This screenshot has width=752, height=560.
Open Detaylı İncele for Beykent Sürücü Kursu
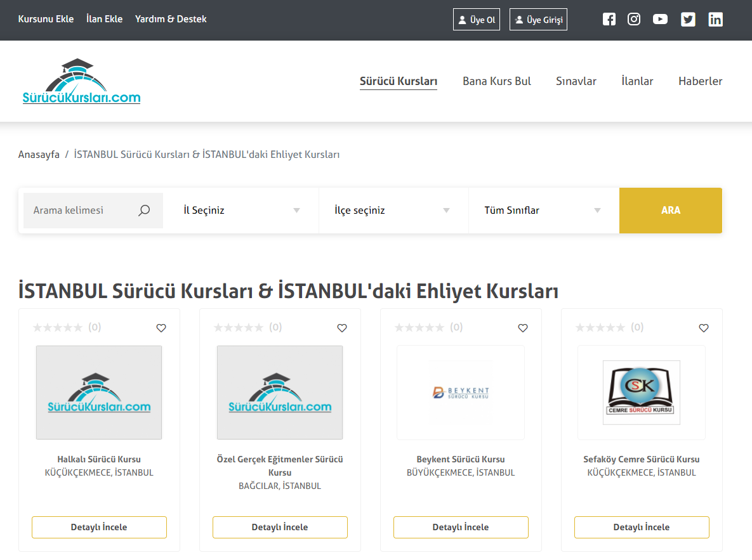[461, 528]
